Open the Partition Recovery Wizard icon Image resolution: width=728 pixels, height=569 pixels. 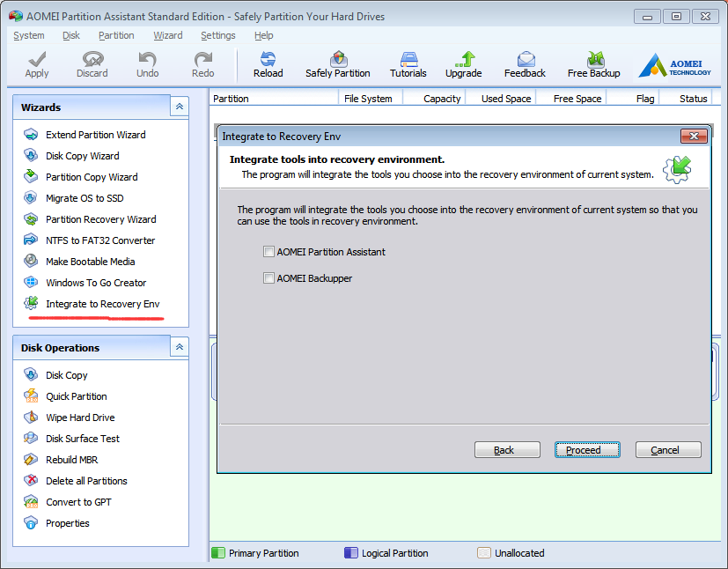(x=31, y=219)
